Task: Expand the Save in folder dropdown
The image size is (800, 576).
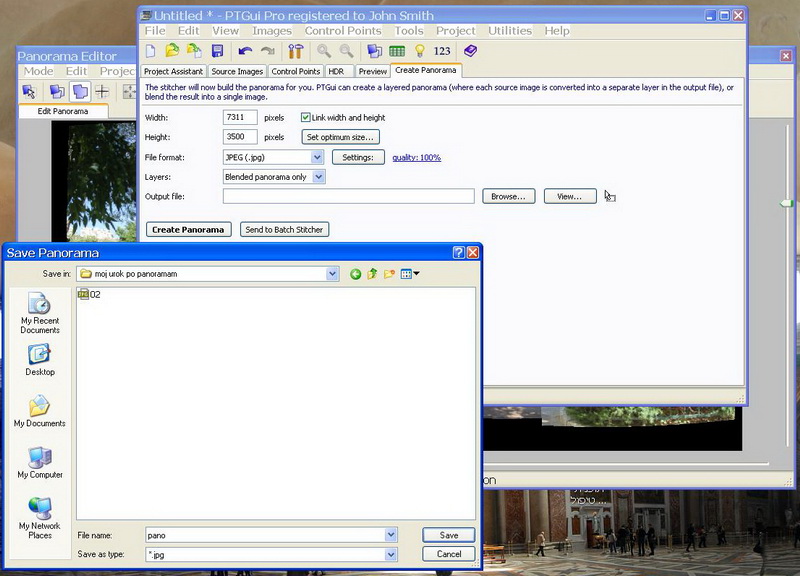Action: click(332, 274)
